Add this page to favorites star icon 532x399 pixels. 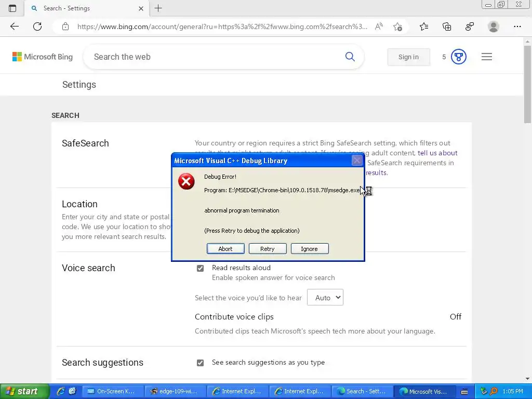click(x=397, y=26)
